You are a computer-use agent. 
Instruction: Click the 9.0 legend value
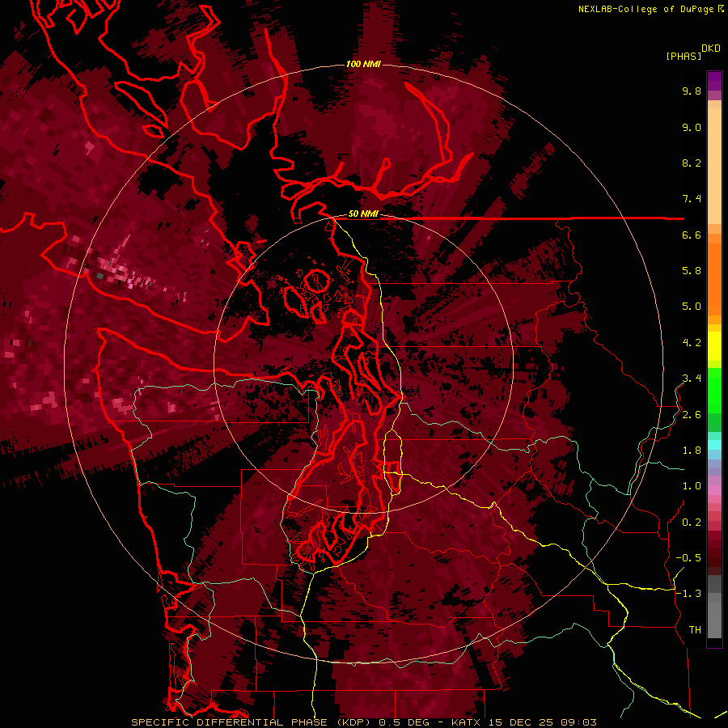tap(692, 127)
